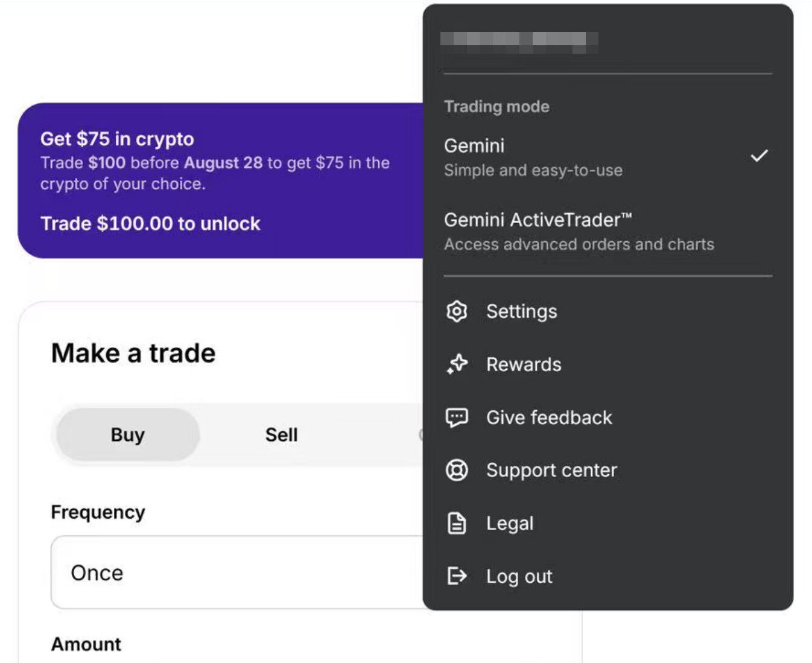This screenshot has height=663, width=812.
Task: Click the Support center lifebuoy icon
Action: point(457,470)
